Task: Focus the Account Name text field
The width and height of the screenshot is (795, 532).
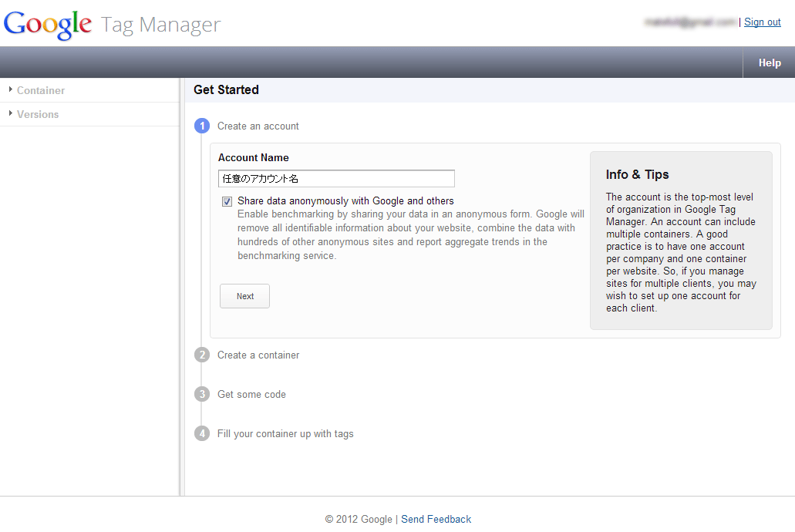Action: point(336,178)
